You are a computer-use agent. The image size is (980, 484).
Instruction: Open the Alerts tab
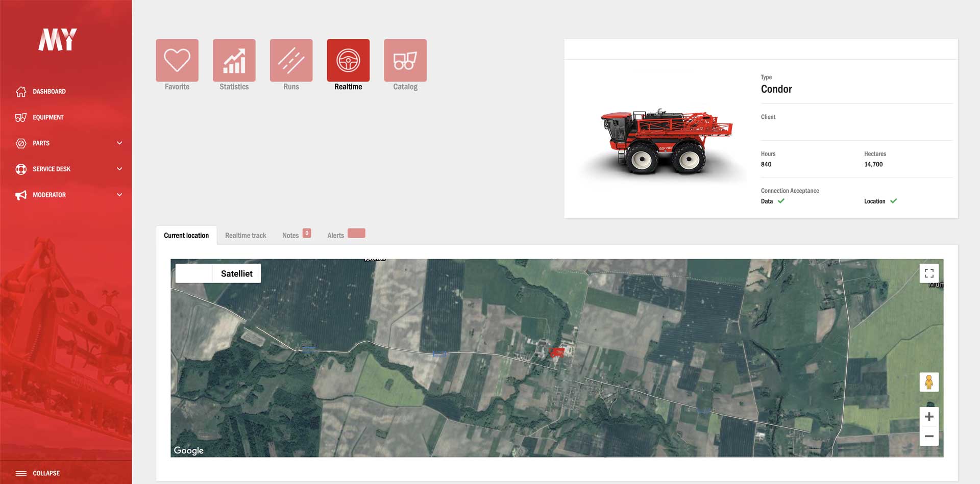(335, 236)
